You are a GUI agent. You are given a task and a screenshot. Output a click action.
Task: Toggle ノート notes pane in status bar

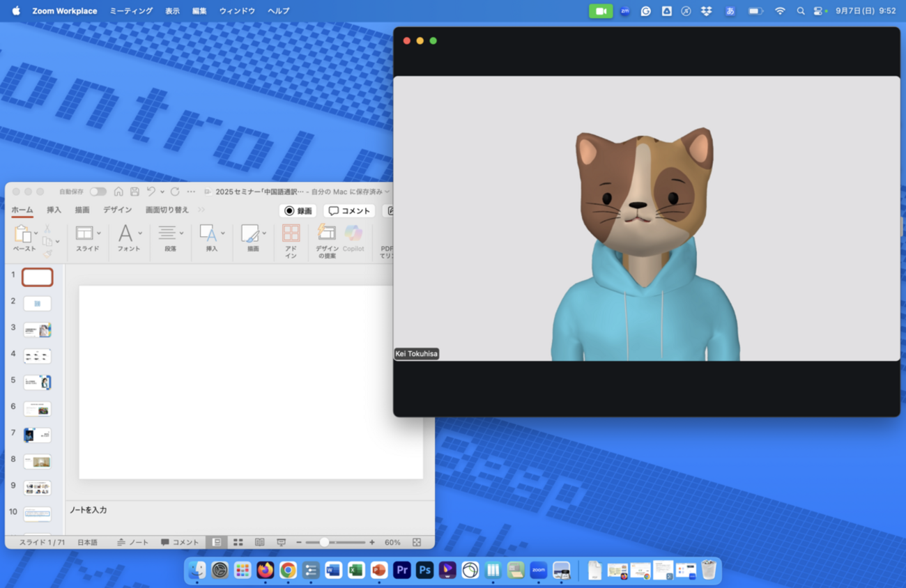133,542
